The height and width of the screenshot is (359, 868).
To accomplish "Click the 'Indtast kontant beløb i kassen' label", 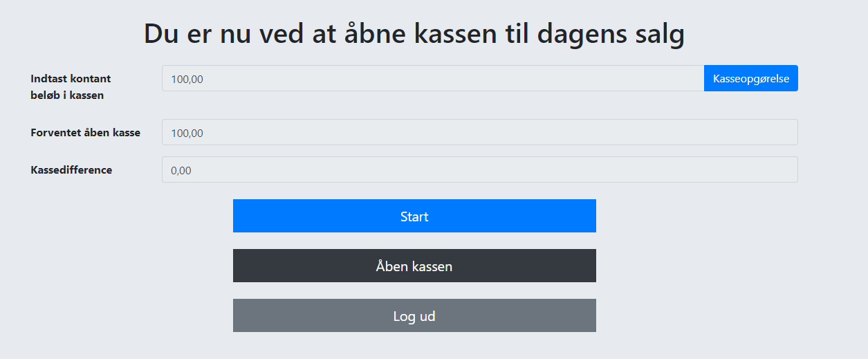I will 71,86.
